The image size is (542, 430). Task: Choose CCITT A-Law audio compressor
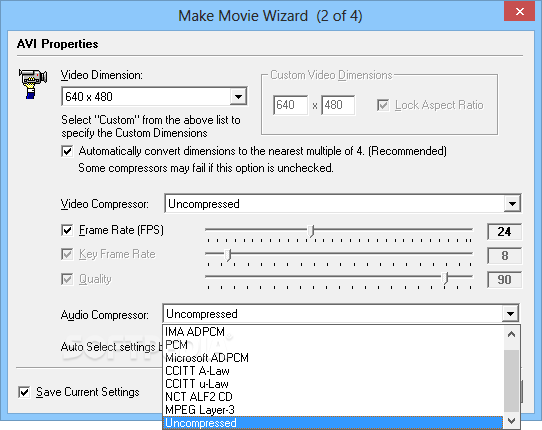(x=333, y=371)
